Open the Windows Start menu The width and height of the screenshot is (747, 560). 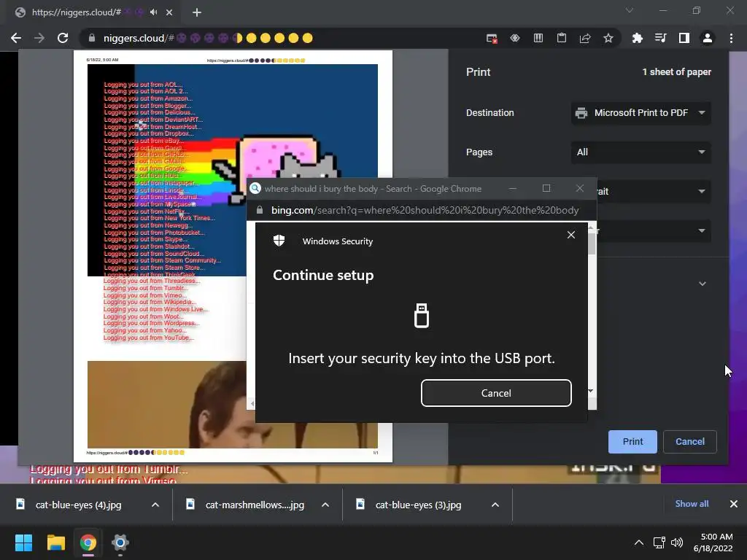click(x=23, y=542)
